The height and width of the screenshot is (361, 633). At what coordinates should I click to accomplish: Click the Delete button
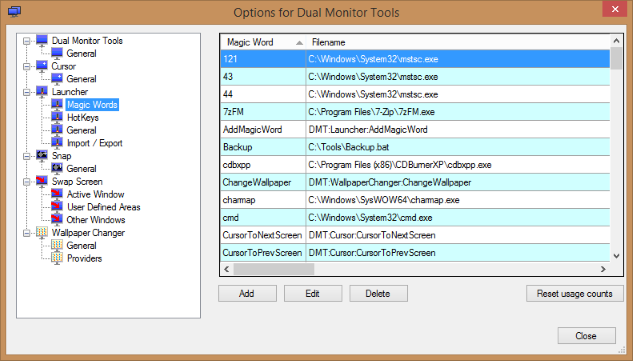click(x=378, y=294)
